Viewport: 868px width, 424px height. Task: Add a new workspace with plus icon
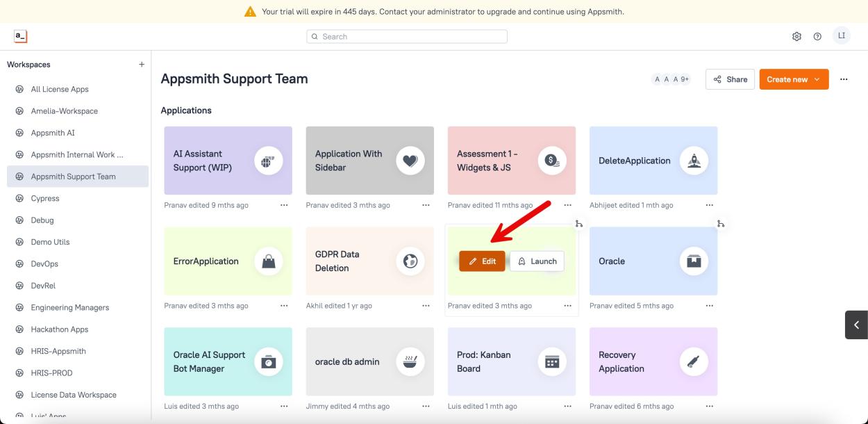[x=142, y=65]
